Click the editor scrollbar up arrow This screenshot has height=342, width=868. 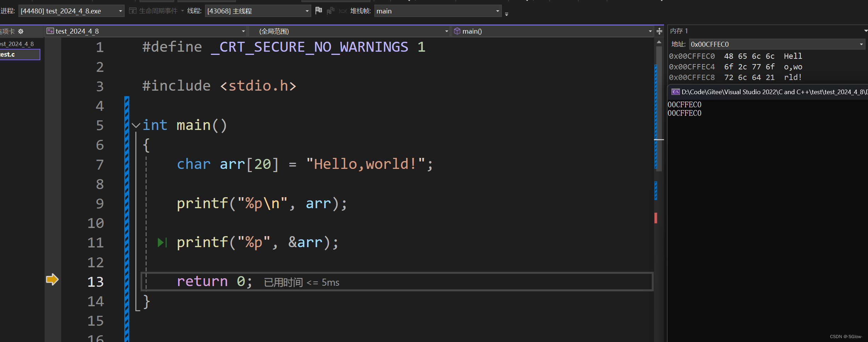click(659, 42)
